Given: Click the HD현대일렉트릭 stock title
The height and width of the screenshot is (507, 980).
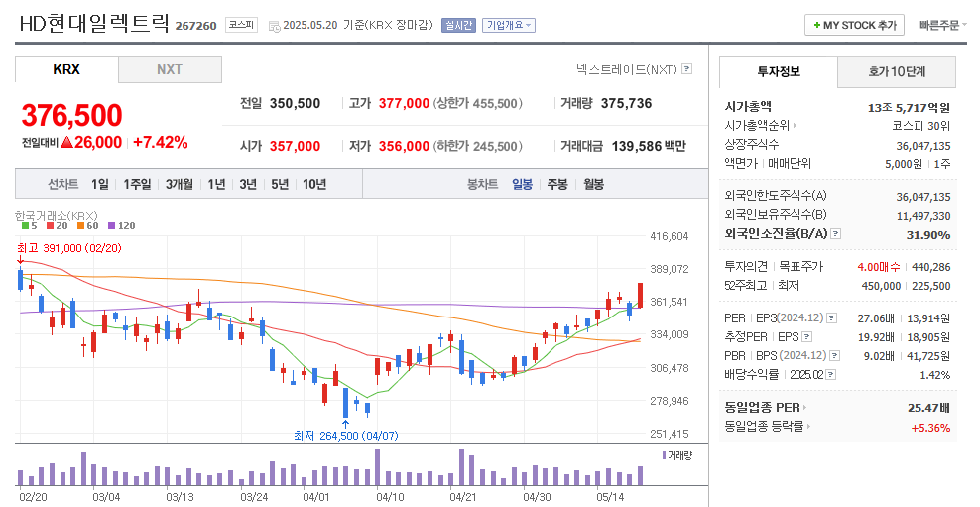Looking at the screenshot, I should 94,24.
